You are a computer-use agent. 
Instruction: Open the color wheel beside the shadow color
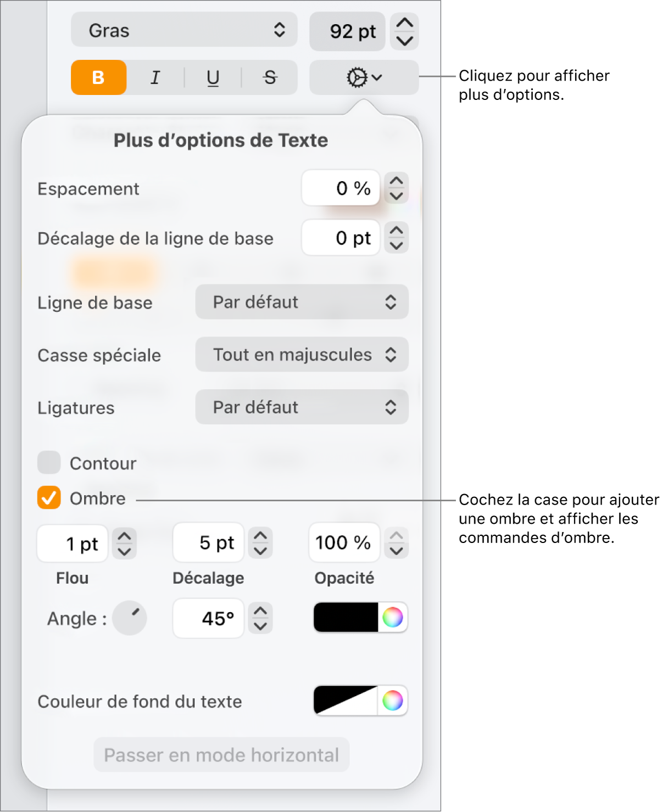click(394, 618)
